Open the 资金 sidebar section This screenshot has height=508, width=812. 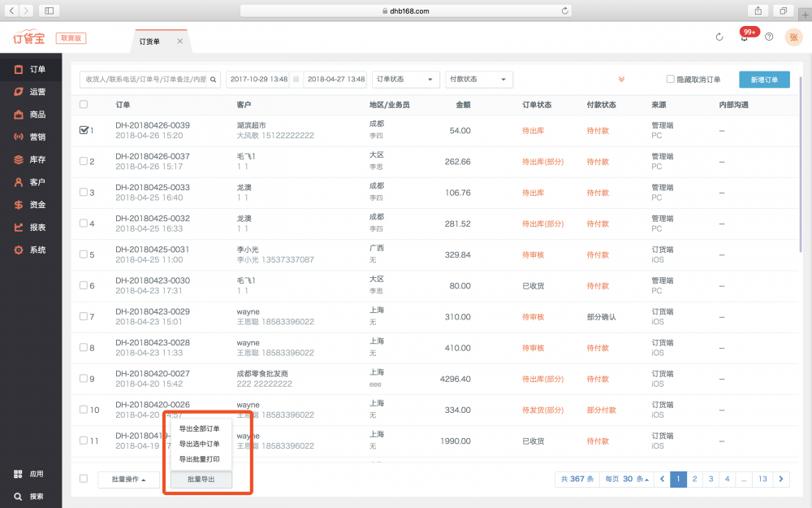coord(30,205)
